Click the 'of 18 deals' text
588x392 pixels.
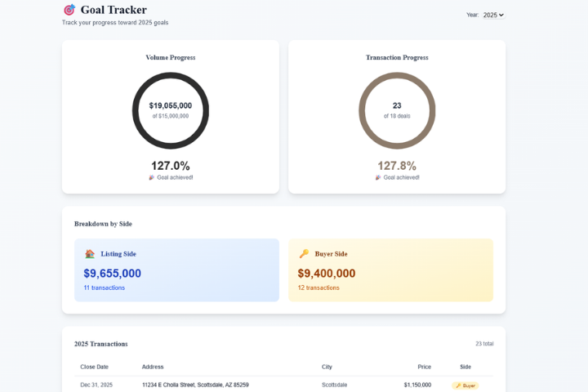pyautogui.click(x=397, y=116)
